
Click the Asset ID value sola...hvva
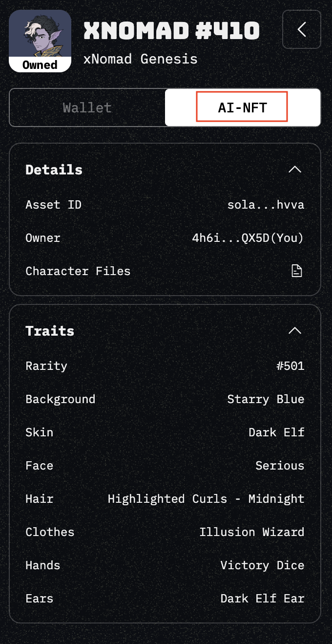pyautogui.click(x=266, y=205)
